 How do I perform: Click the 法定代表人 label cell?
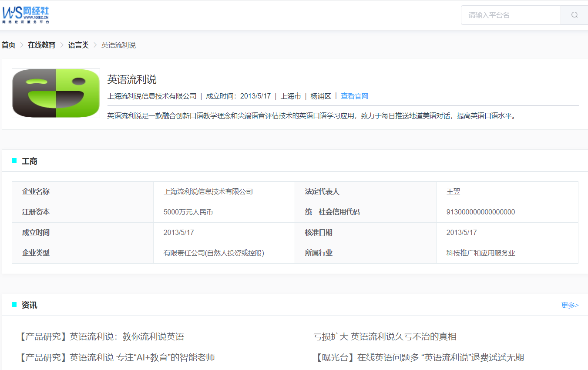click(x=366, y=192)
